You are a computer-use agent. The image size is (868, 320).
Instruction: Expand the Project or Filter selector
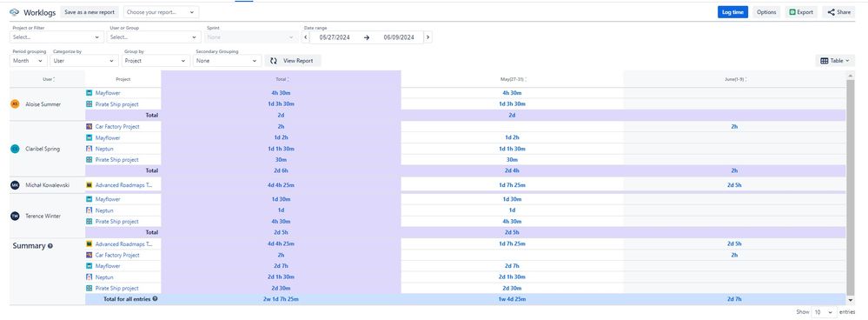tap(57, 37)
